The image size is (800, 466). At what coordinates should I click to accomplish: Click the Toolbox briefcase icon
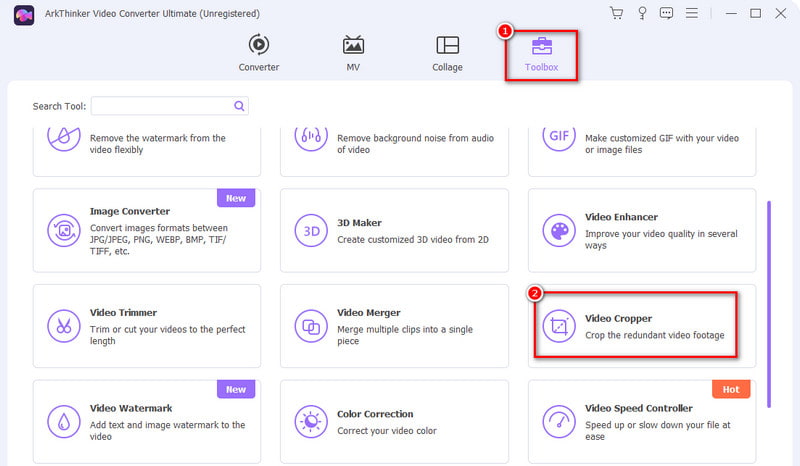click(x=542, y=45)
